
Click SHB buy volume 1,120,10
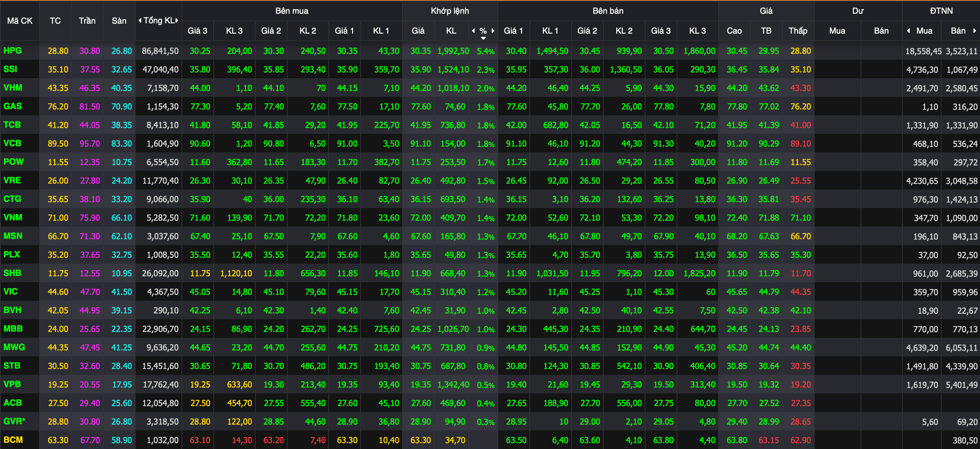pos(236,273)
